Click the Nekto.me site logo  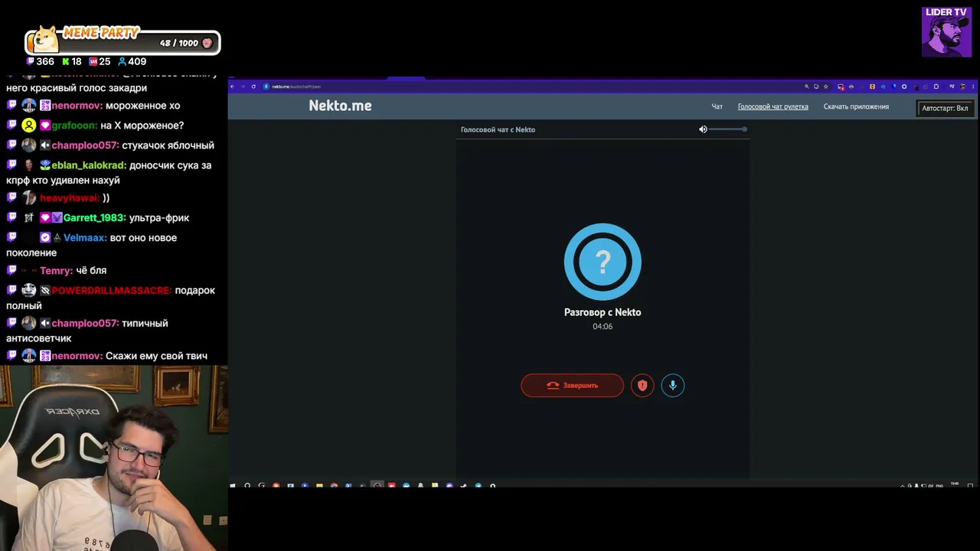pyautogui.click(x=340, y=106)
